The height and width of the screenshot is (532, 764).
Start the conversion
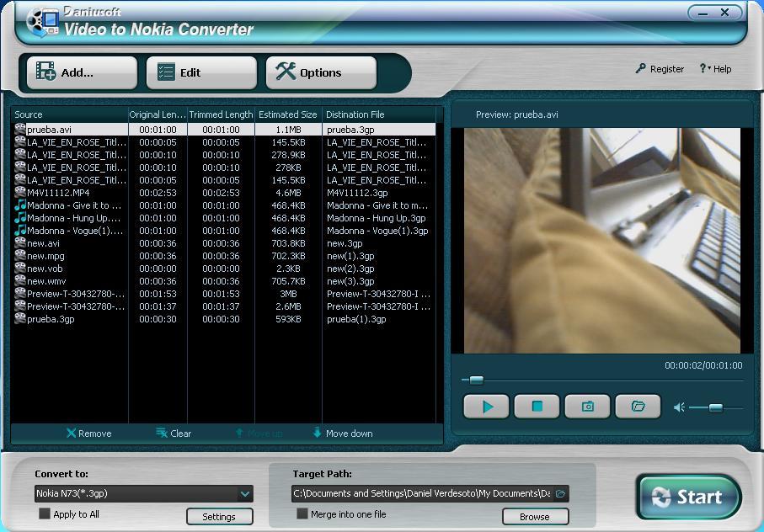coord(688,497)
